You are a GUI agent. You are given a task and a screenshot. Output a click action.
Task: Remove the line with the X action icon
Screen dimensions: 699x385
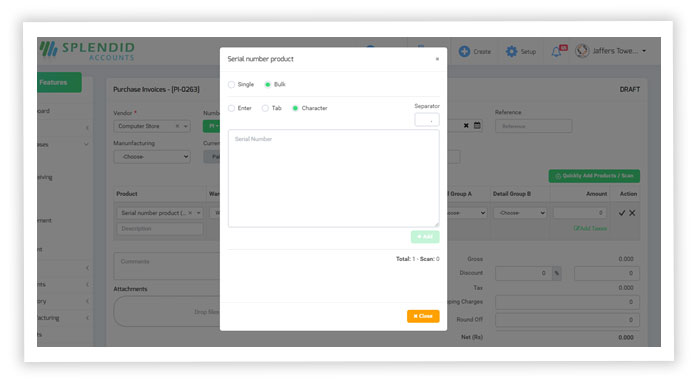(632, 213)
